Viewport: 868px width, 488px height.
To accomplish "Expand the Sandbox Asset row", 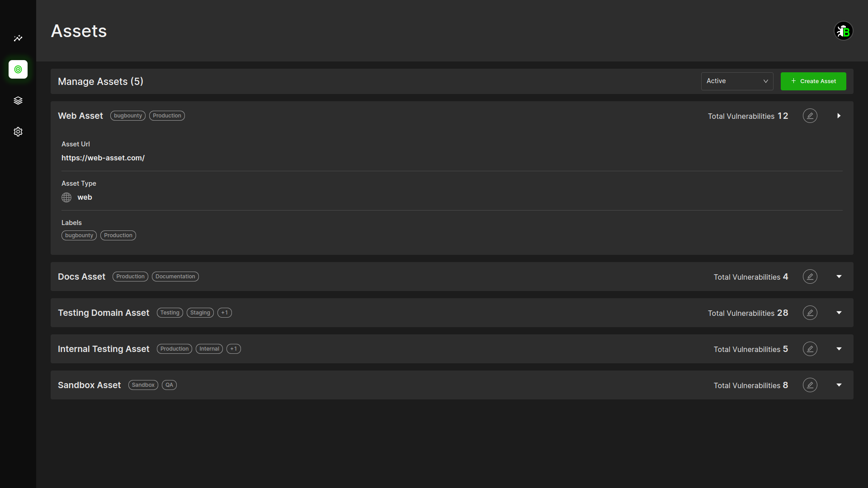I will pos(839,385).
